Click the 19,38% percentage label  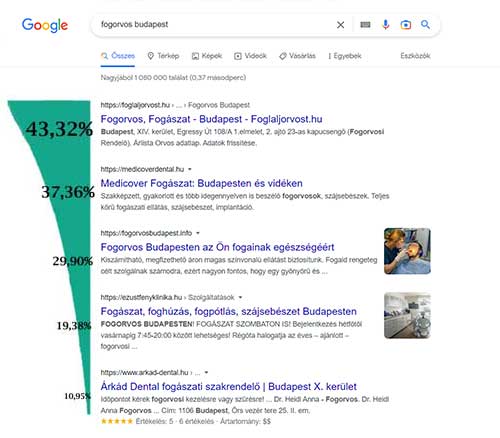pyautogui.click(x=74, y=325)
